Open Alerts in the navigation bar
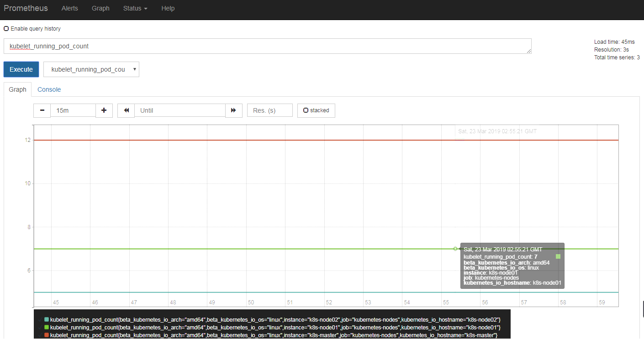 click(69, 8)
